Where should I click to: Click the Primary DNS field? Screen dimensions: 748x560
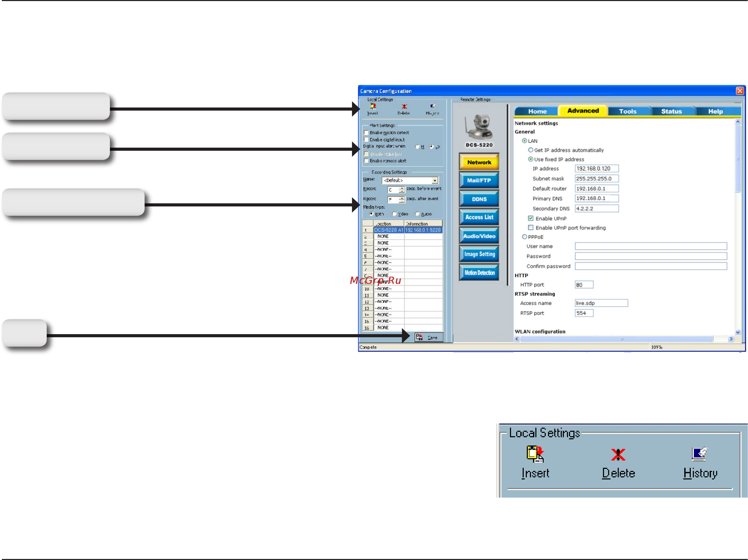(x=596, y=198)
